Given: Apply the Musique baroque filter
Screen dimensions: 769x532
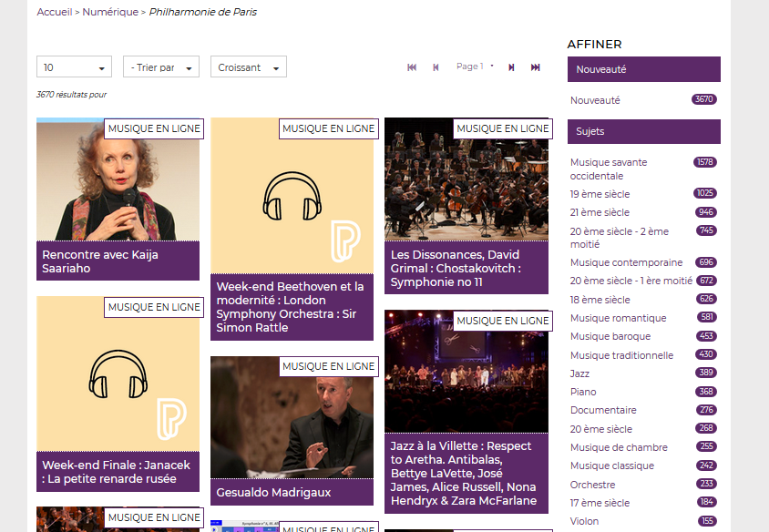Looking at the screenshot, I should 609,336.
